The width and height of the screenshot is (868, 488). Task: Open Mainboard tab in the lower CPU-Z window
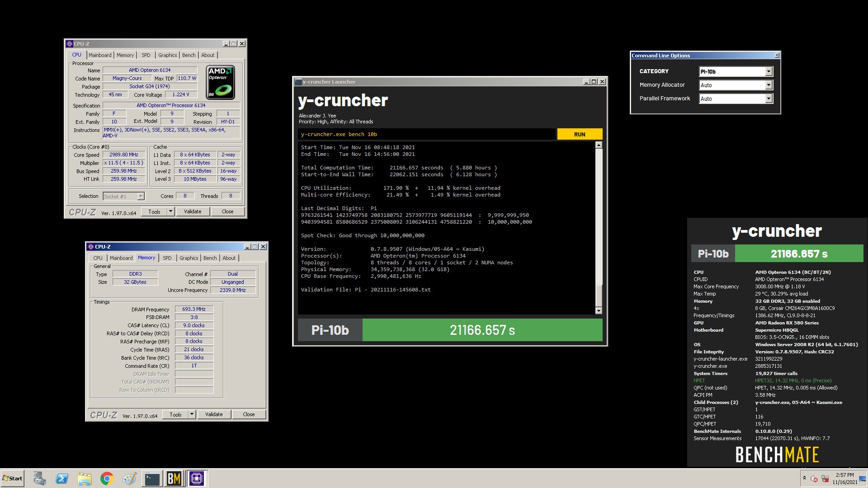[x=121, y=258]
